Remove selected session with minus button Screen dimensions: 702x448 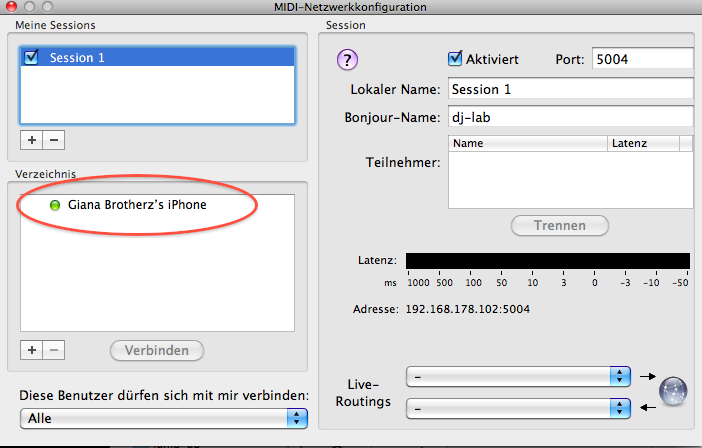(54, 140)
